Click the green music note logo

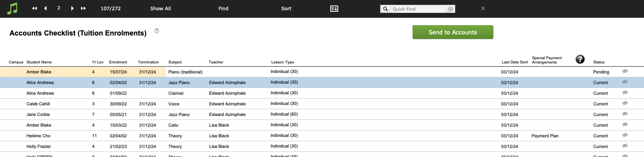(12, 8)
